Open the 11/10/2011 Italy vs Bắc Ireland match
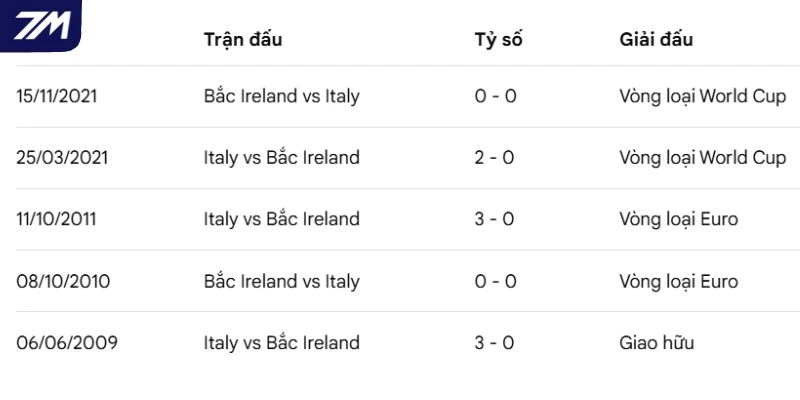 tap(281, 219)
